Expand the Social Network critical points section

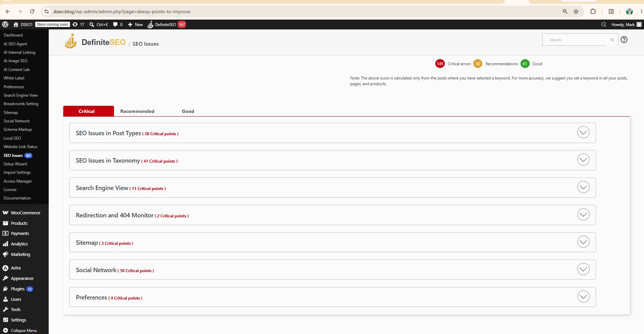tap(583, 269)
